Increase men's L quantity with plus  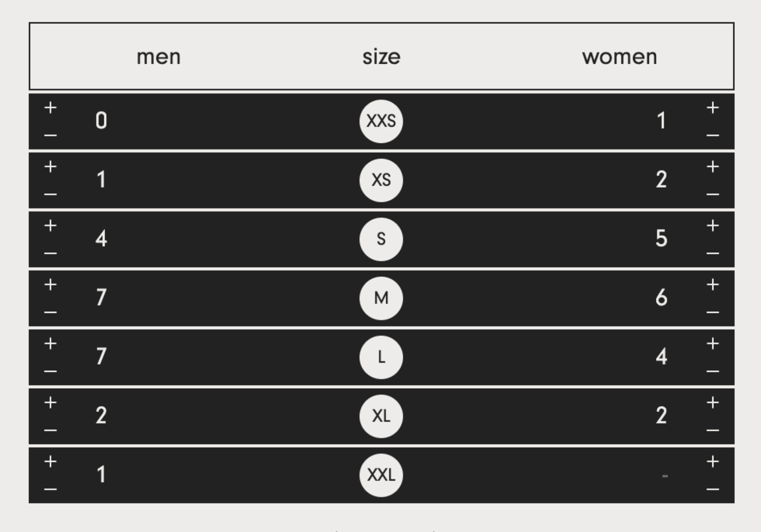pyautogui.click(x=50, y=343)
